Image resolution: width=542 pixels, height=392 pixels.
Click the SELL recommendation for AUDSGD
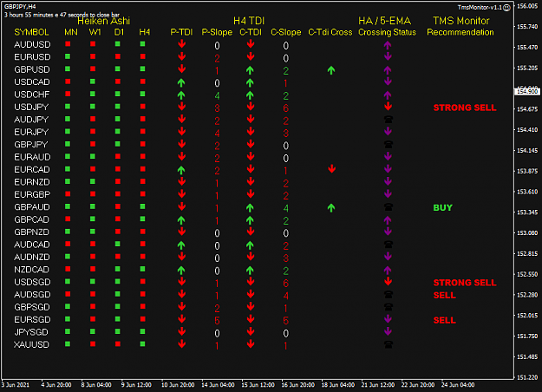pyautogui.click(x=445, y=295)
